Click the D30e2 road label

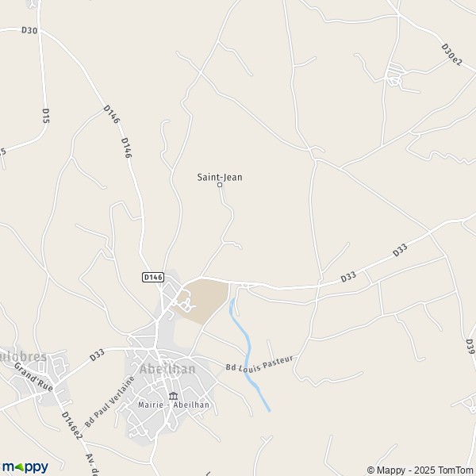click(x=451, y=55)
